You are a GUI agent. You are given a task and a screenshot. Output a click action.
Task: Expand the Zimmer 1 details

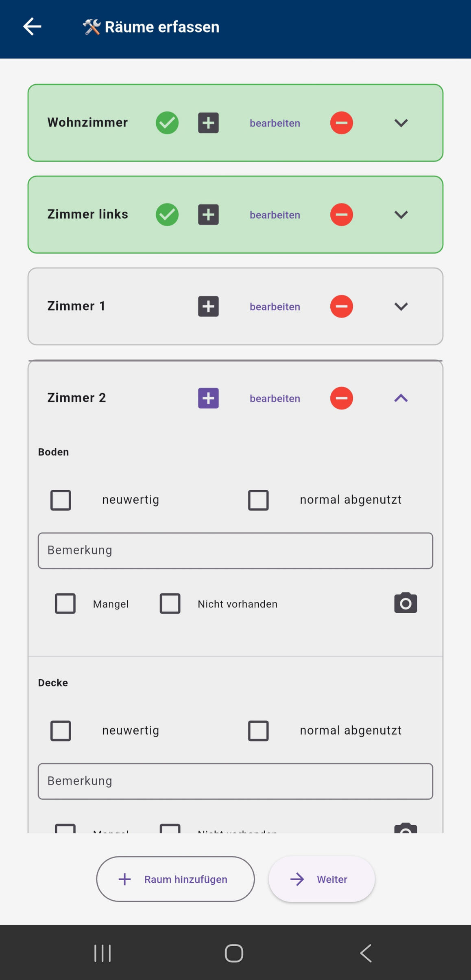click(401, 306)
